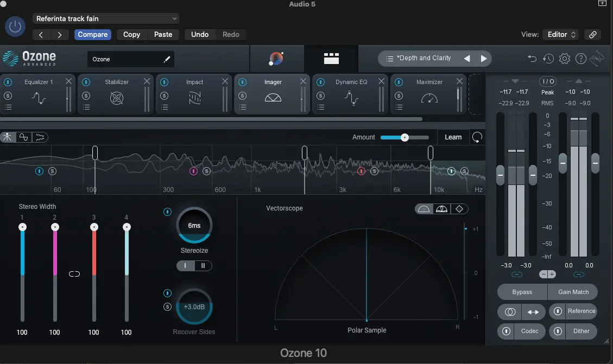The image size is (613, 364).
Task: Open the Ozone settings gear icon
Action: [565, 59]
